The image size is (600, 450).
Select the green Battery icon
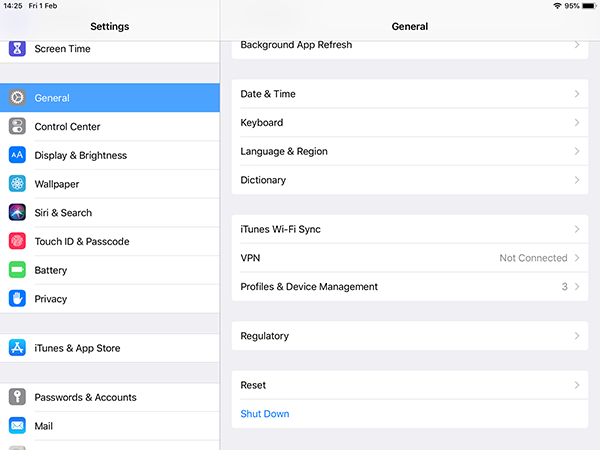click(17, 270)
